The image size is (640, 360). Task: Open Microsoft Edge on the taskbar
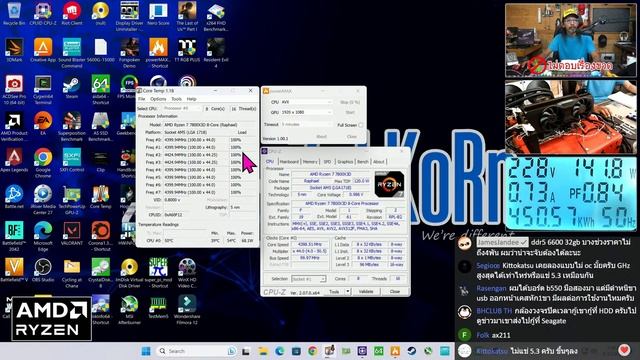(x=280, y=351)
